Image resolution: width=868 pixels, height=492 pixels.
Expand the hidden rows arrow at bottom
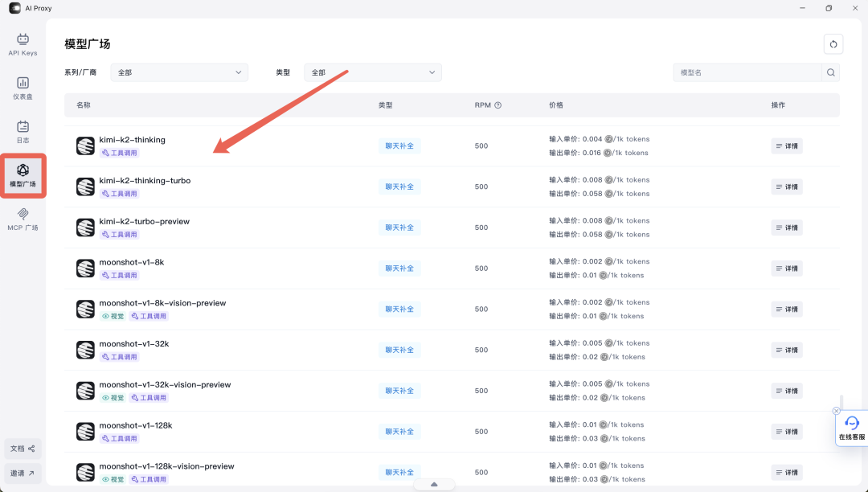[434, 484]
